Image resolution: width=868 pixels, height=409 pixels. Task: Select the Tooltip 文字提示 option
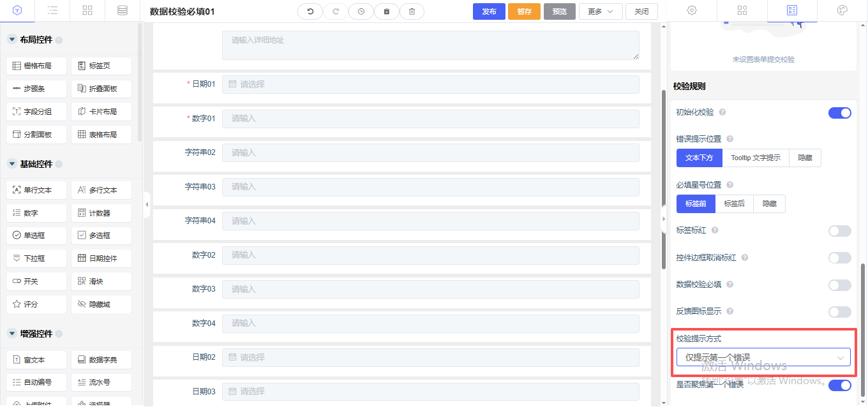[755, 158]
